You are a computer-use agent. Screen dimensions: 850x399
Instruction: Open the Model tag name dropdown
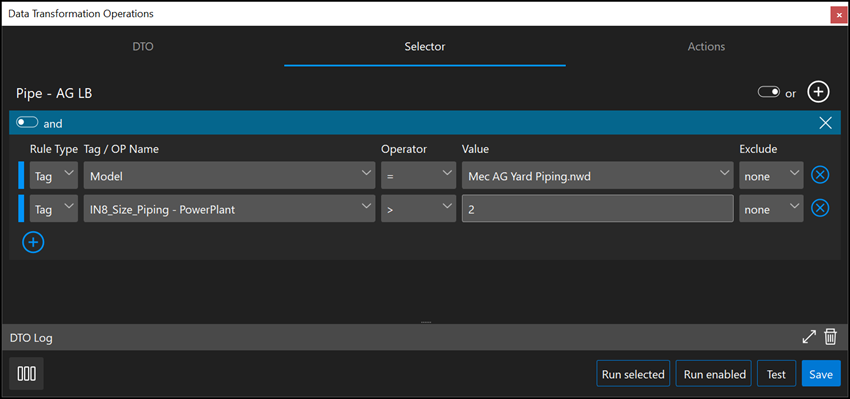tap(229, 175)
